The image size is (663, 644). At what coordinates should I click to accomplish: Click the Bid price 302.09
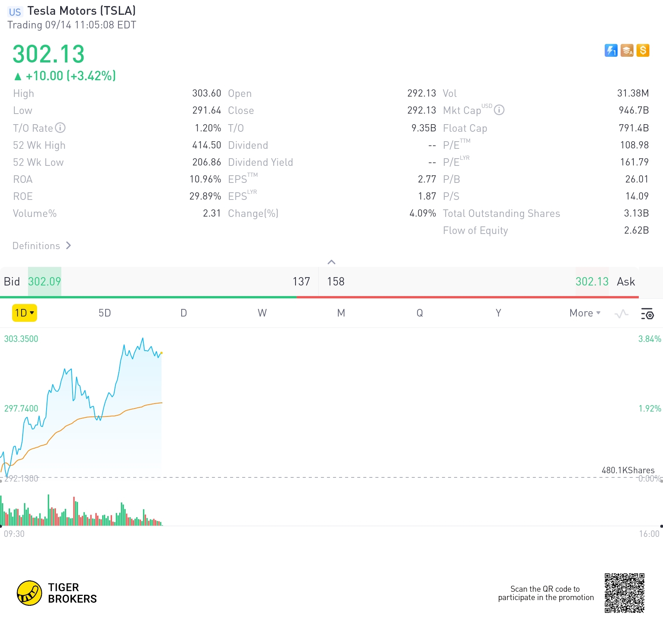pyautogui.click(x=45, y=282)
